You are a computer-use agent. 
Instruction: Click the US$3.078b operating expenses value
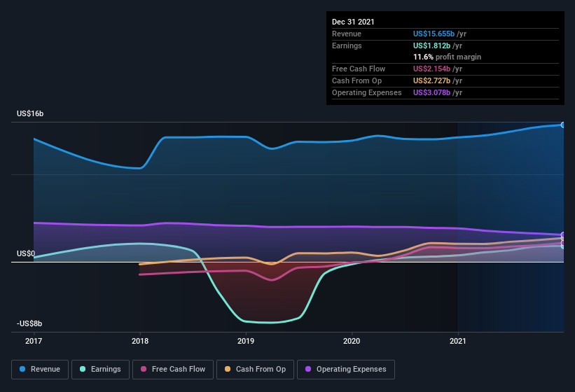pos(431,92)
